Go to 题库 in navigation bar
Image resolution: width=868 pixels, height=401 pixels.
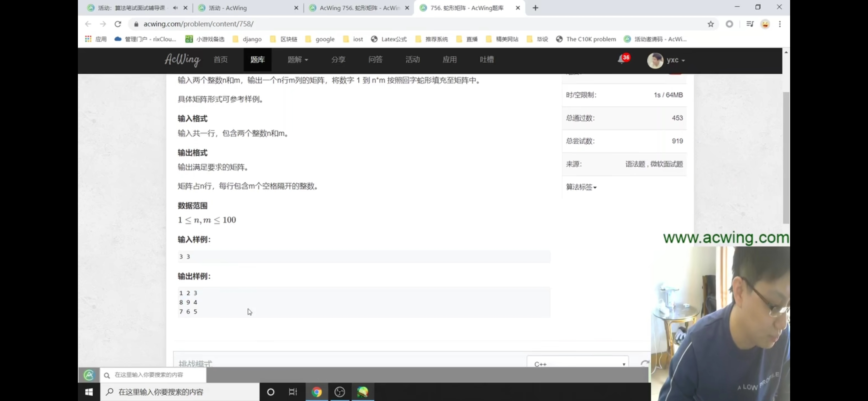click(257, 60)
